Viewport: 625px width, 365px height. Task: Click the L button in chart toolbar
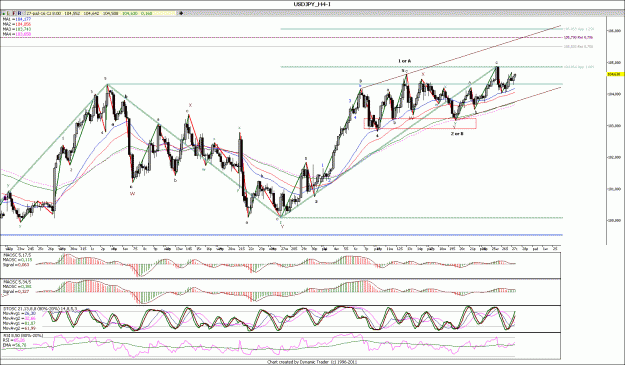pos(9,13)
